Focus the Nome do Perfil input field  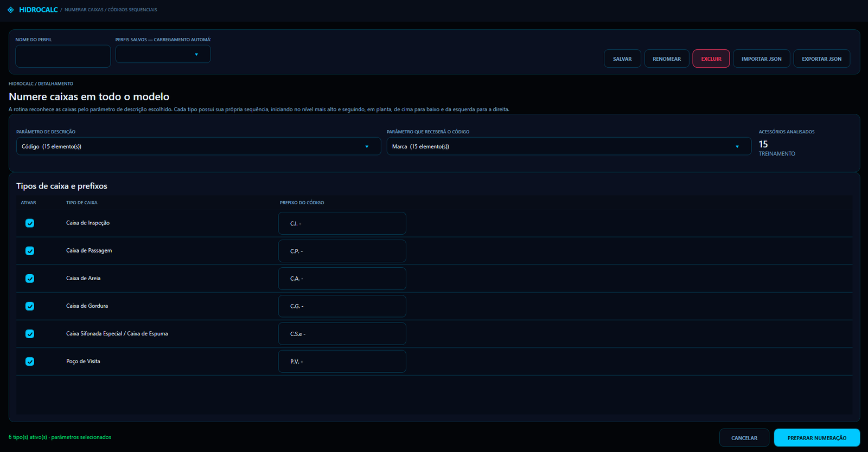tap(63, 56)
